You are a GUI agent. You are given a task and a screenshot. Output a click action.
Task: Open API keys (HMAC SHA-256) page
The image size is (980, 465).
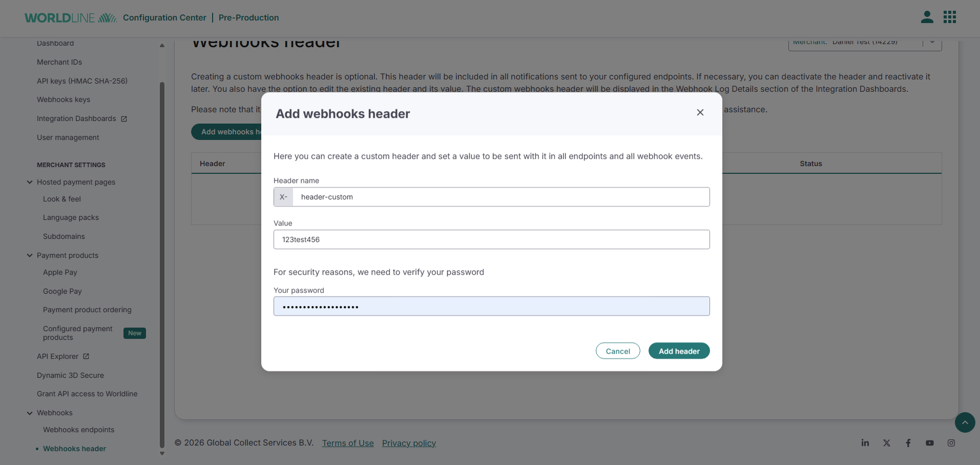(82, 81)
